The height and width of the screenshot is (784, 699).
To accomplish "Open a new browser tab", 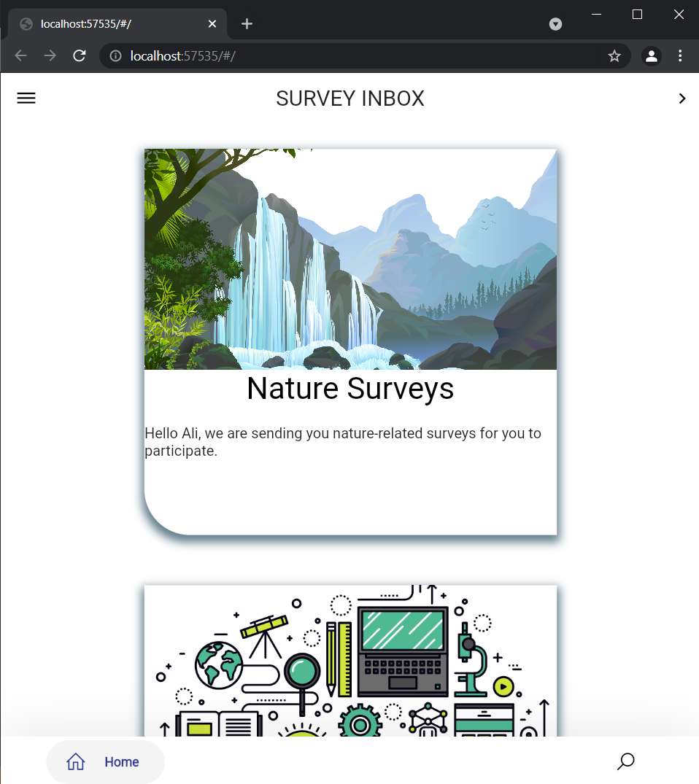I will click(247, 23).
